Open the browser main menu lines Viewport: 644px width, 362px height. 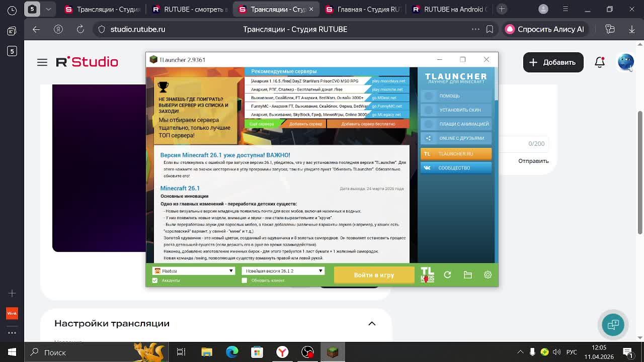[x=566, y=9]
